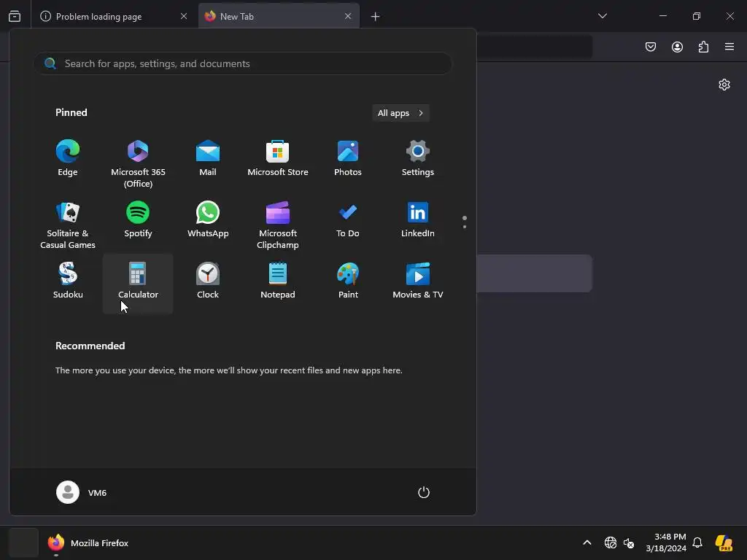Expand the list all tabs dropdown

coord(602,16)
